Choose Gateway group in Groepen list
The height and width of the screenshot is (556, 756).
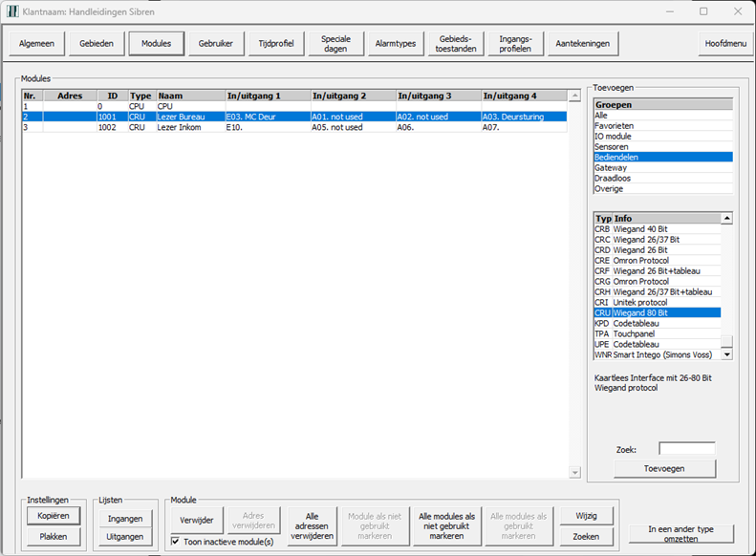(611, 168)
